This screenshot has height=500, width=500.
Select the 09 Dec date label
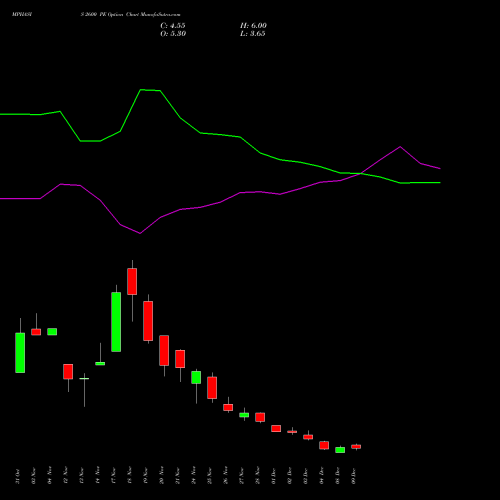point(354,476)
